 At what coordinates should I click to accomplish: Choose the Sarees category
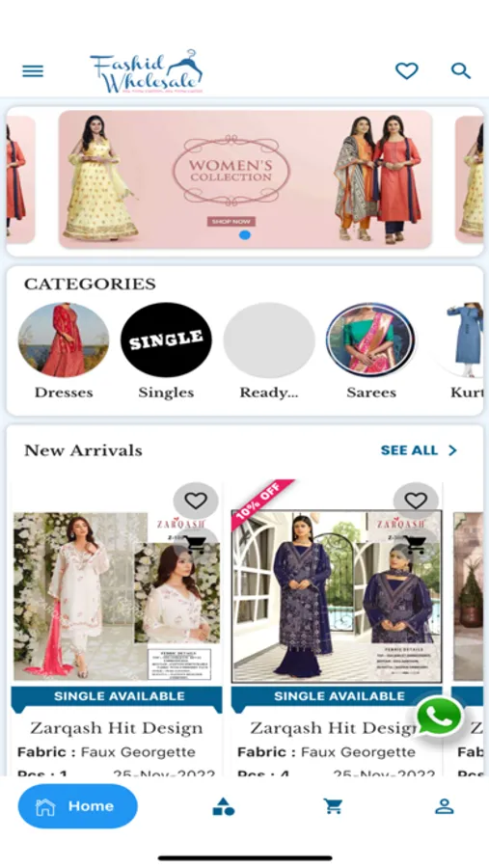pos(371,351)
